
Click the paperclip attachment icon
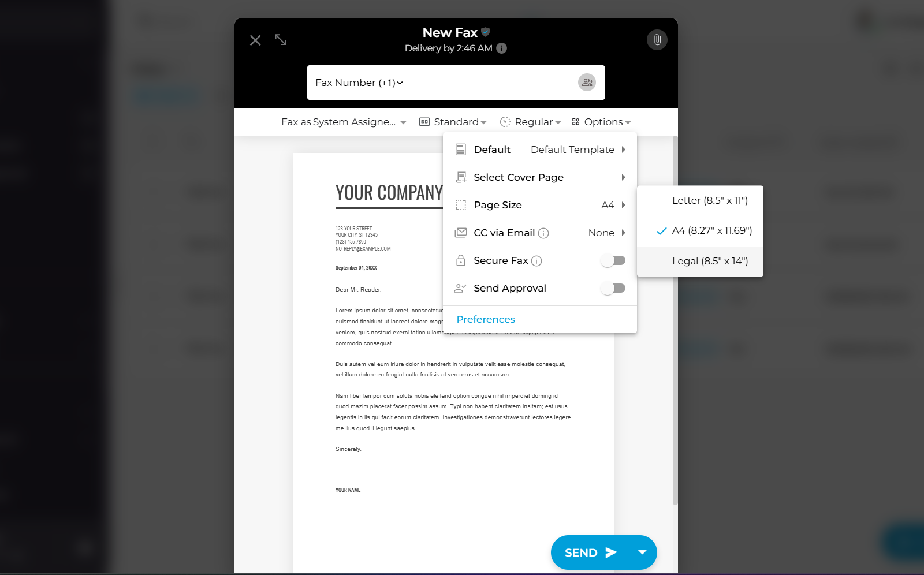657,40
